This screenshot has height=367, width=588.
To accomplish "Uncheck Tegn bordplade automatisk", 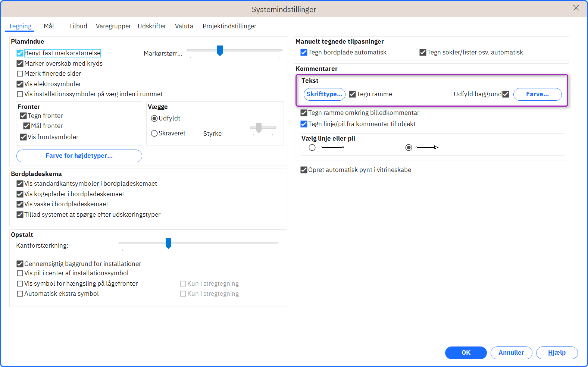I will tap(304, 53).
